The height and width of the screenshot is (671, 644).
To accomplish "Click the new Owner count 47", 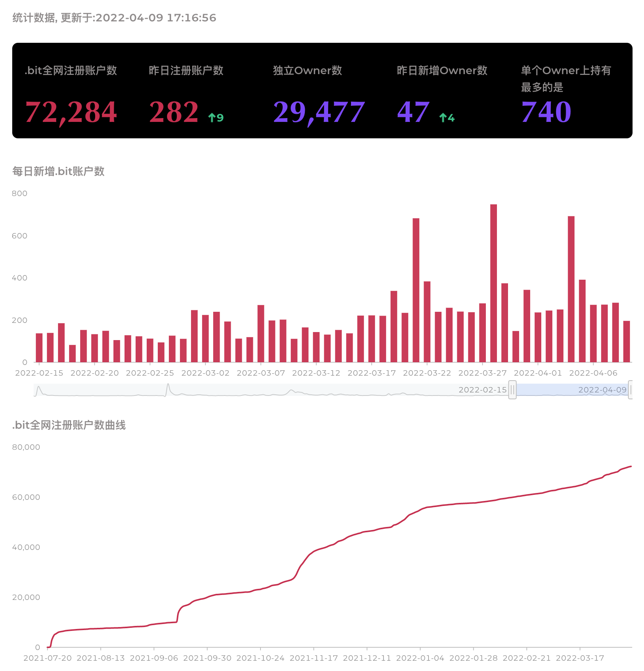I will [x=413, y=112].
